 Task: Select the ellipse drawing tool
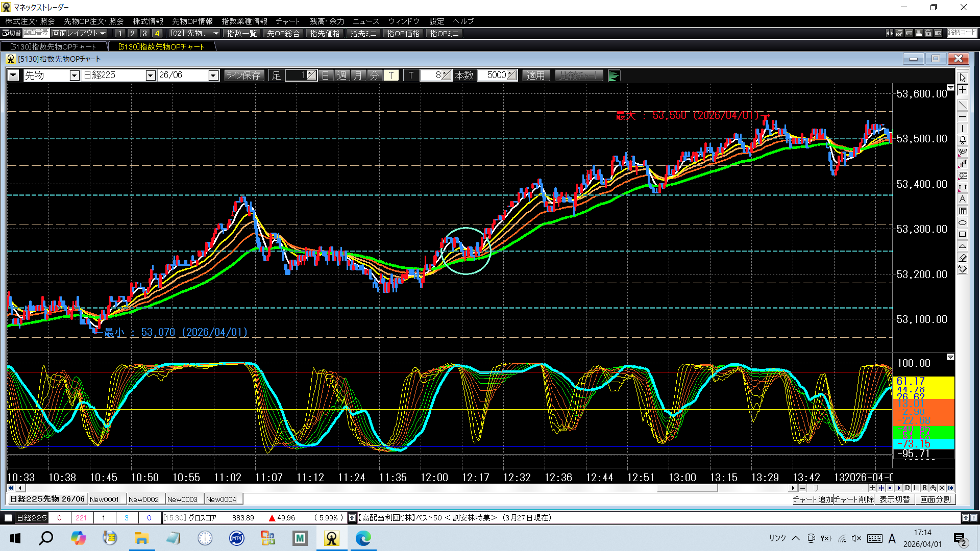coord(963,222)
